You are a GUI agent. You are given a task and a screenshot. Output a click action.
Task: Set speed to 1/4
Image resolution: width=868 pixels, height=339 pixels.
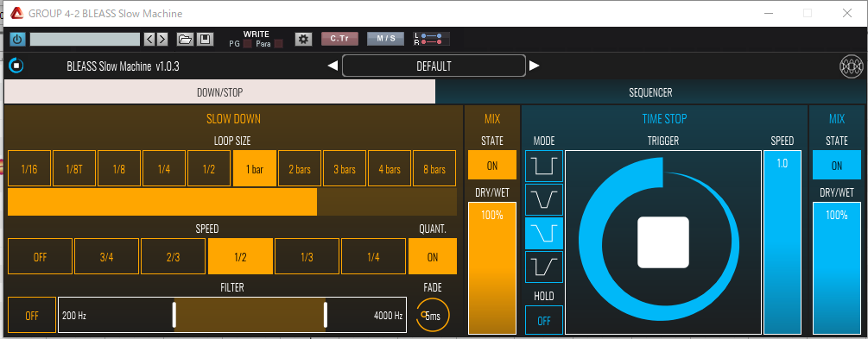coord(373,256)
